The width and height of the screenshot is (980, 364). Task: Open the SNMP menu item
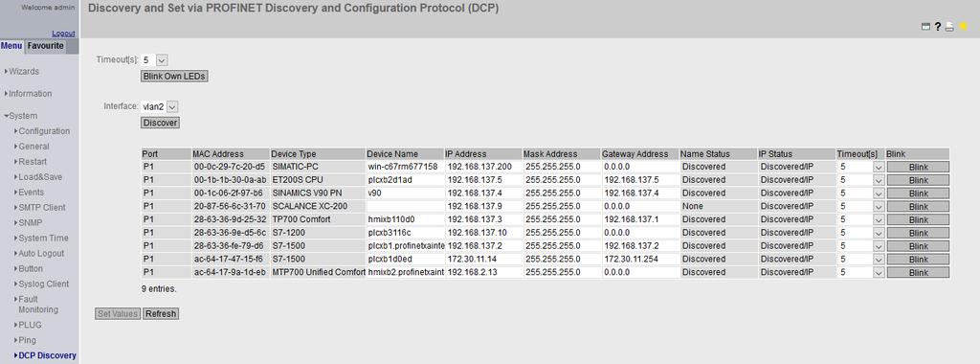click(32, 222)
